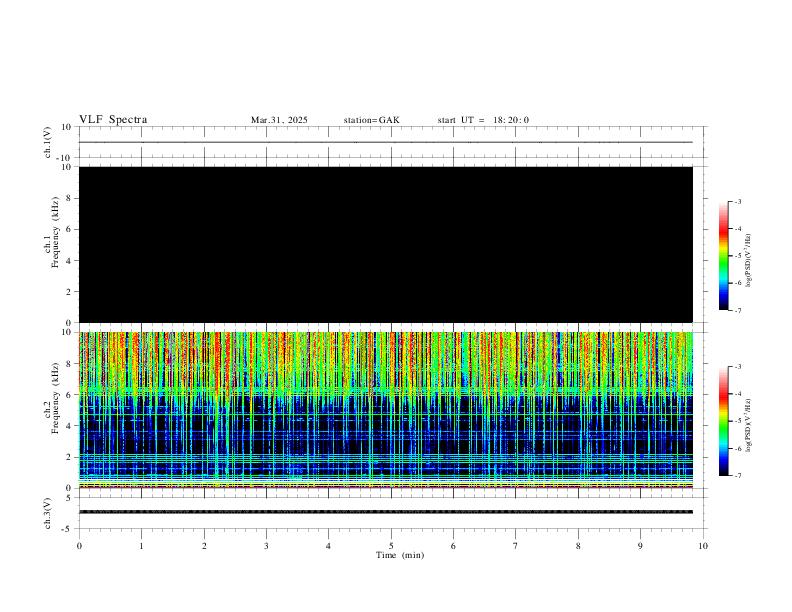Click time axis tick label '9'
This screenshot has width=792, height=612.
pyautogui.click(x=640, y=546)
